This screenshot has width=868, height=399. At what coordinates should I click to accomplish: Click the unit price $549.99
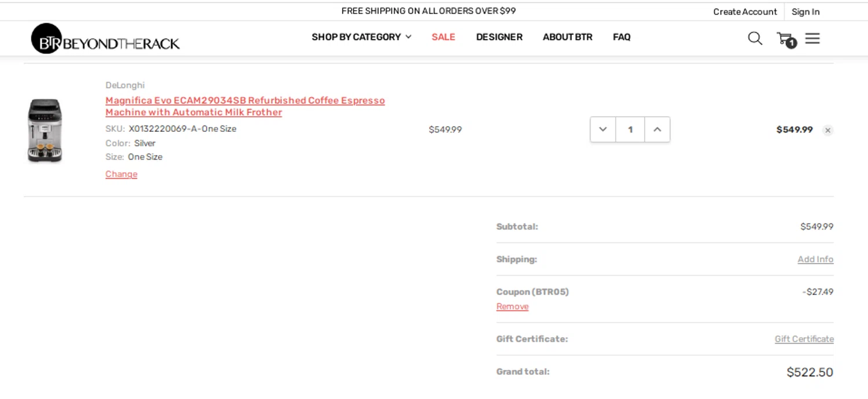tap(445, 130)
